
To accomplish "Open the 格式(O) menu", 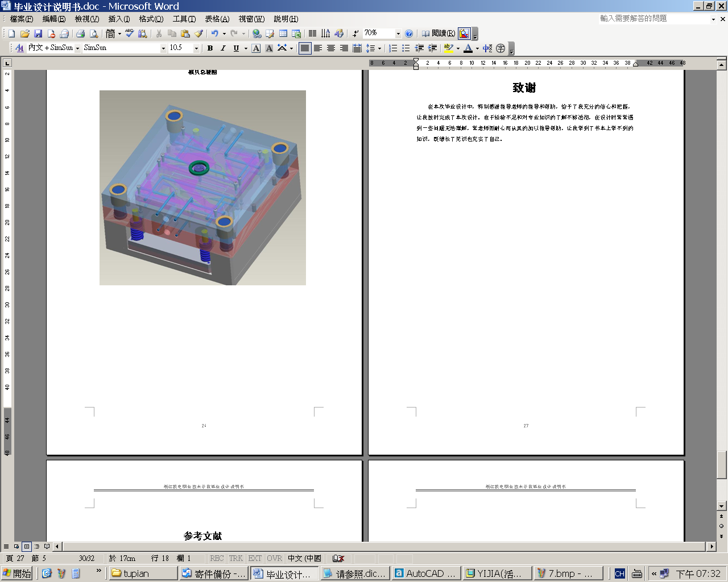I will pos(151,19).
